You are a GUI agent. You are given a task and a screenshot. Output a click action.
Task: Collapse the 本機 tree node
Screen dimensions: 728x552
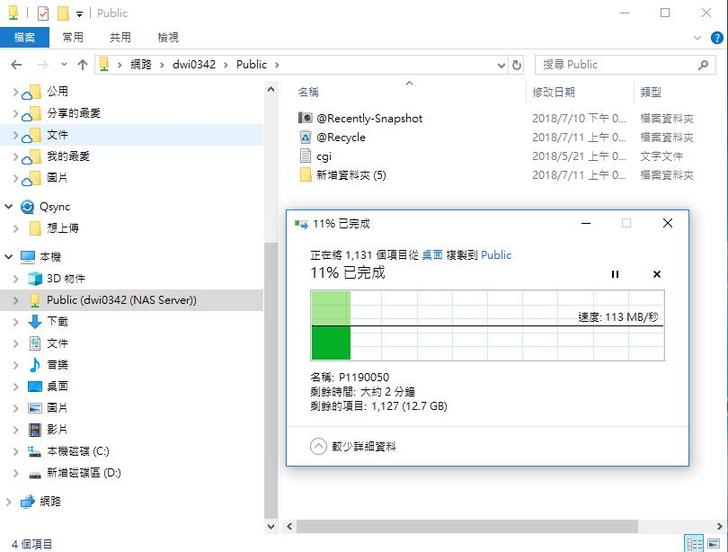point(9,256)
